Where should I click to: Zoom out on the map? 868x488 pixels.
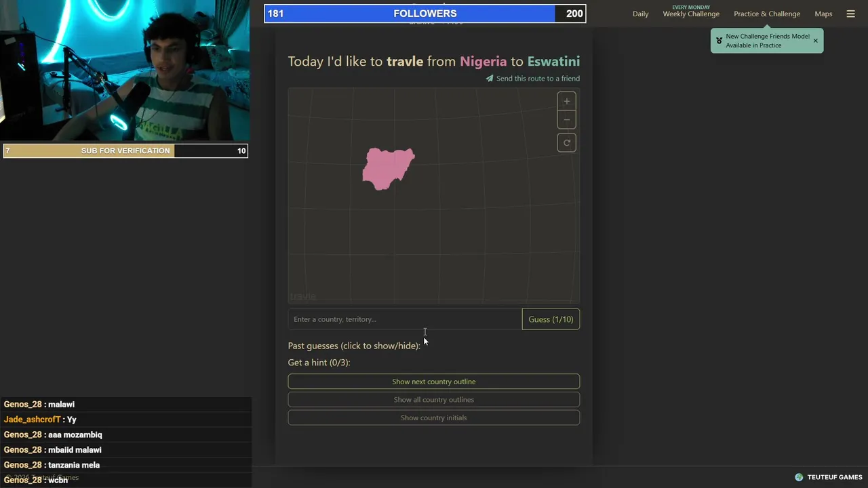pos(567,120)
